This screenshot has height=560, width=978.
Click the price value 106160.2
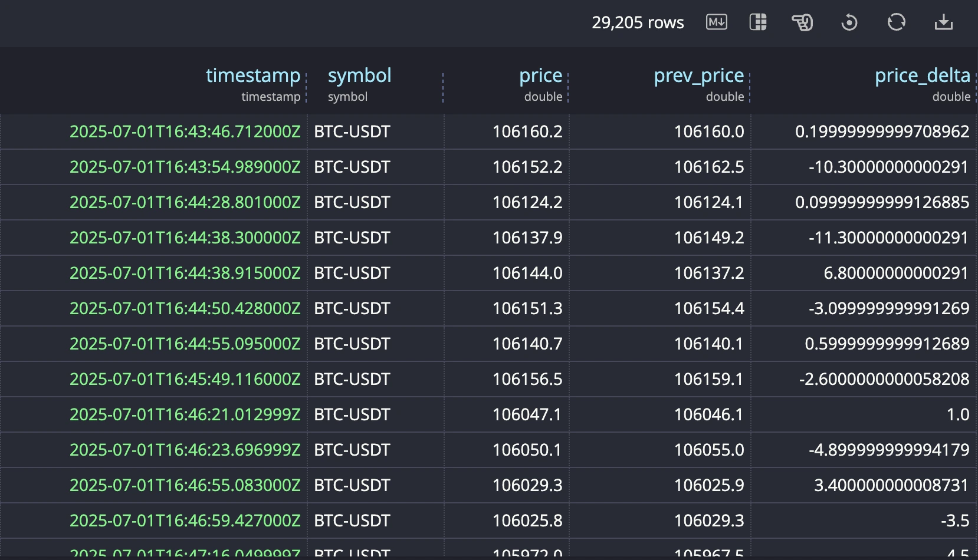pyautogui.click(x=527, y=131)
